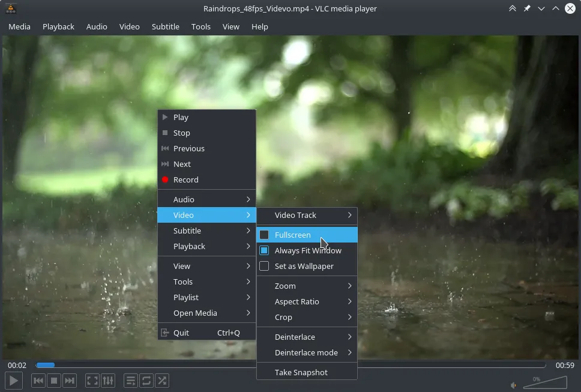Click the Play button in the bottom toolbar
Screen dimensions: 581x392
[x=13, y=380]
